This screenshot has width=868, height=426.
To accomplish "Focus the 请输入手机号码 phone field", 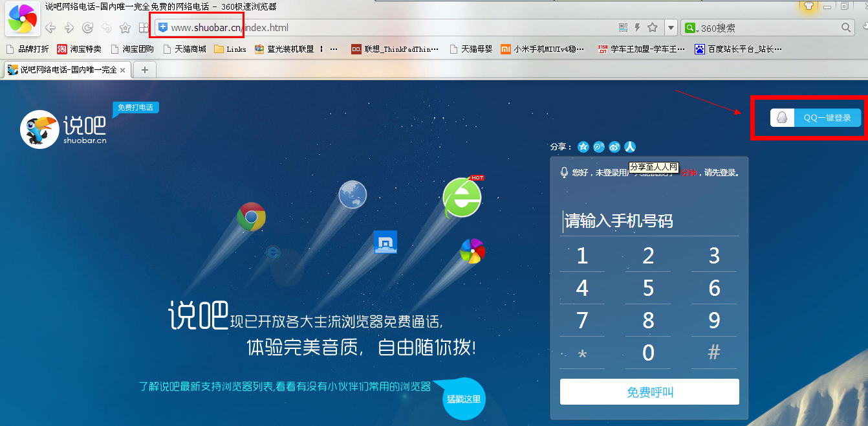I will click(649, 221).
